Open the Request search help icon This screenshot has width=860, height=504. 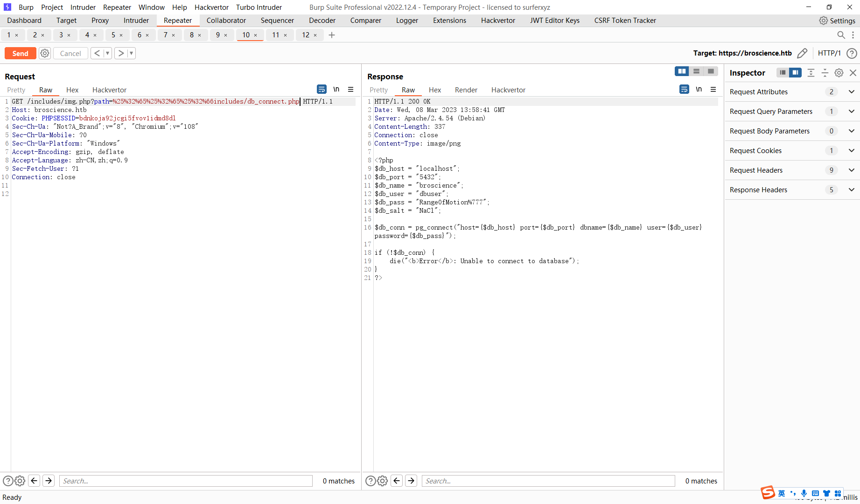8,481
